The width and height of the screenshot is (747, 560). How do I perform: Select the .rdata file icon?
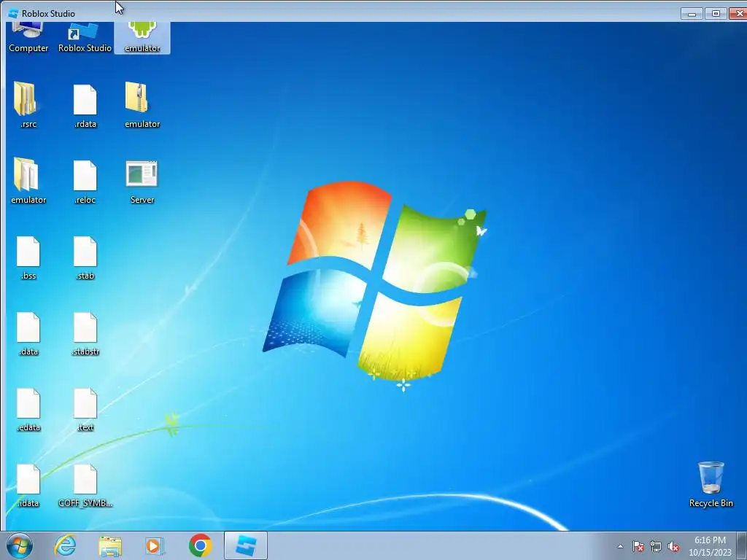coord(85,106)
